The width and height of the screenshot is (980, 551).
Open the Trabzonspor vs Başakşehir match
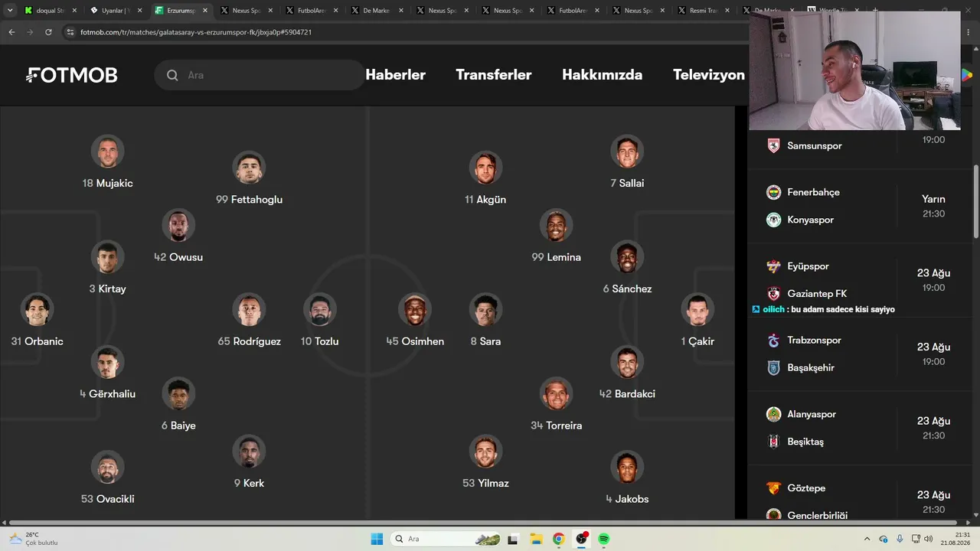click(860, 354)
